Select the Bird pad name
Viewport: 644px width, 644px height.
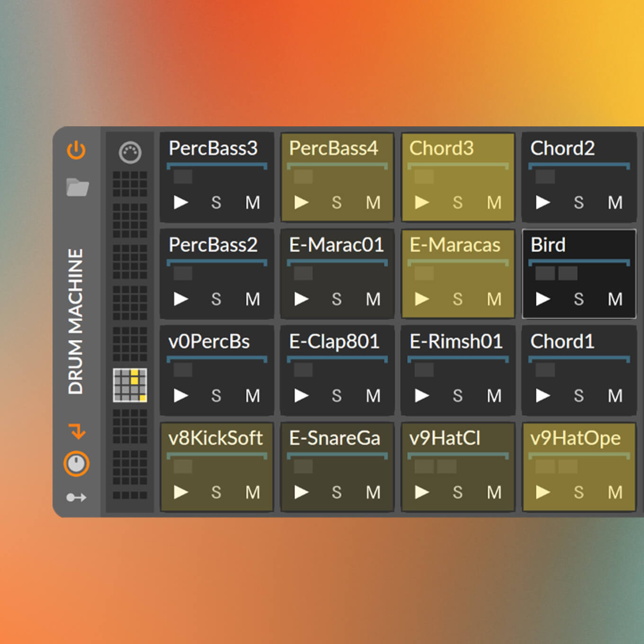tap(548, 245)
